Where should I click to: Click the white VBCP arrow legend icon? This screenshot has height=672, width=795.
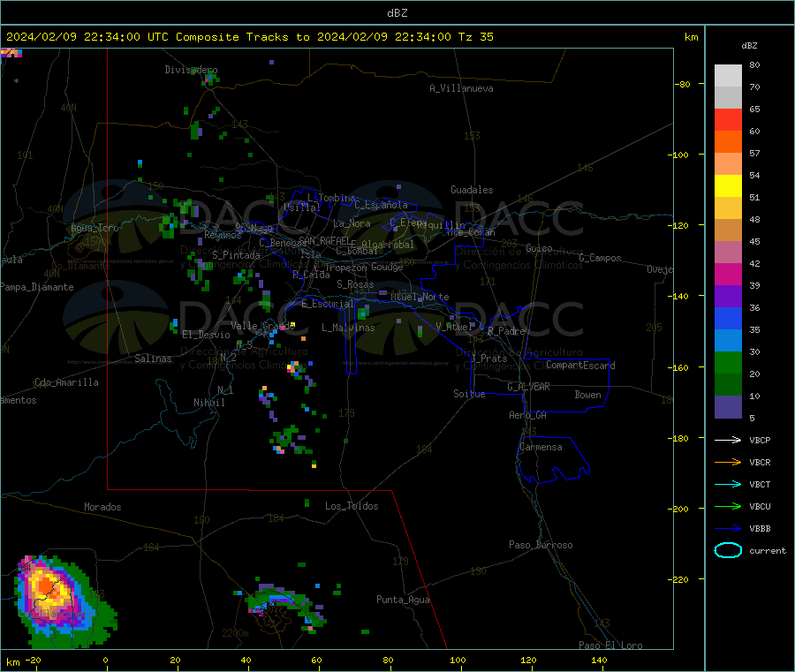tap(728, 440)
